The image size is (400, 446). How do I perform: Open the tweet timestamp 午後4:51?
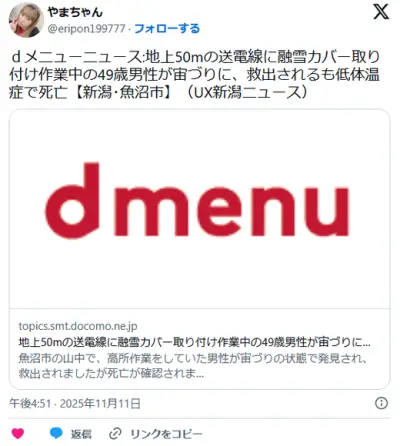pos(30,403)
